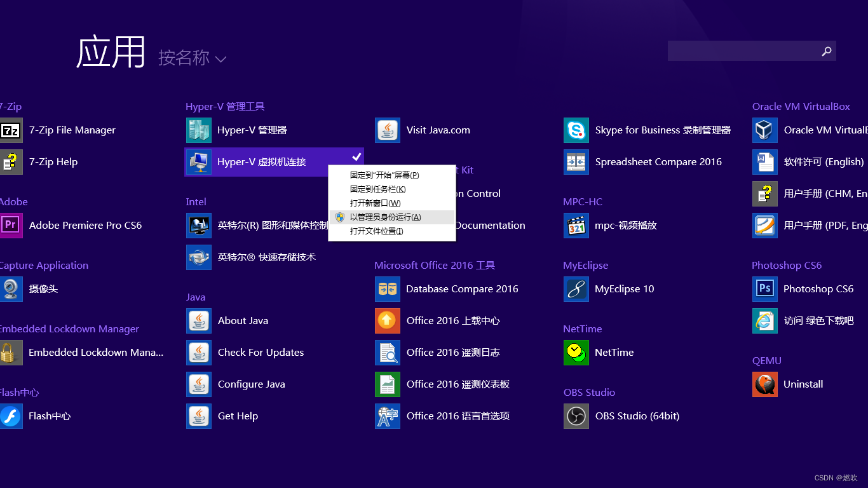Click the Hyper-V 管理器 icon
The width and height of the screenshot is (868, 488).
coord(199,130)
